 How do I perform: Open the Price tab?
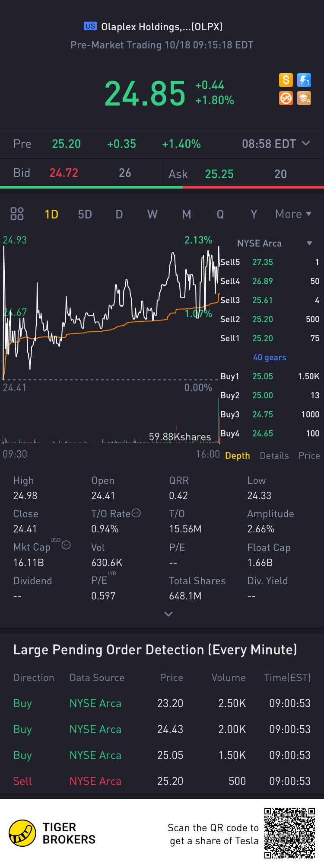click(309, 456)
